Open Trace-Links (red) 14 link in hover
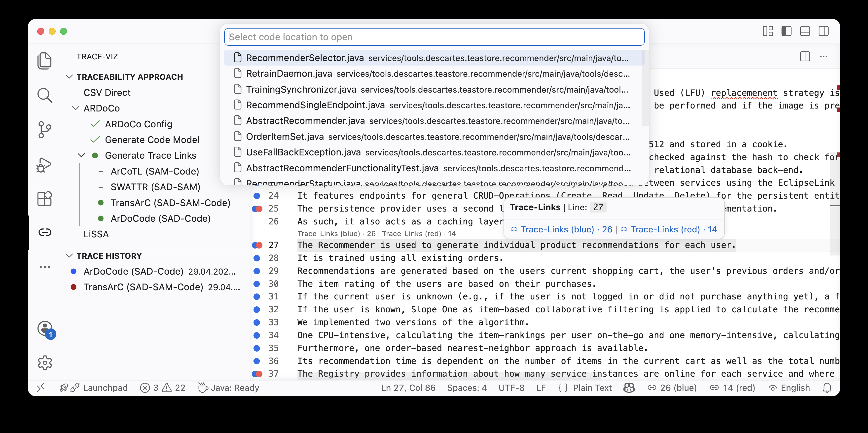The width and height of the screenshot is (868, 433). [669, 229]
